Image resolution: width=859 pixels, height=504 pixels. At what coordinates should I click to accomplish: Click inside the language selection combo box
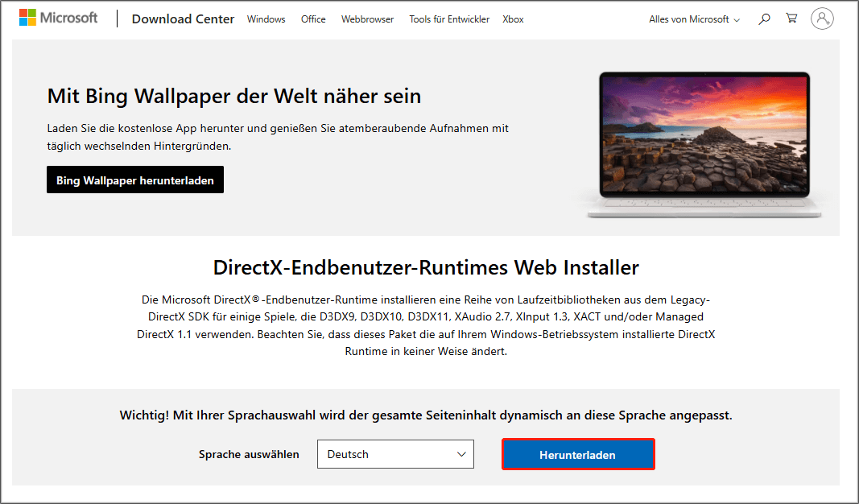pos(378,454)
